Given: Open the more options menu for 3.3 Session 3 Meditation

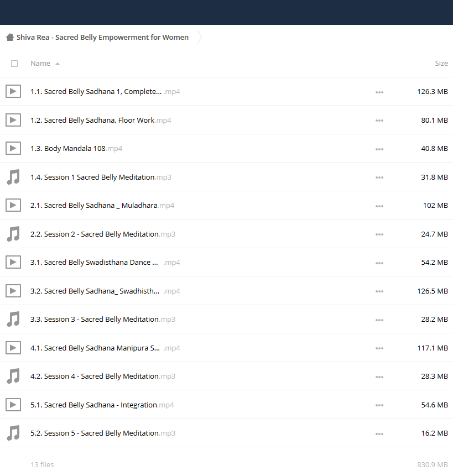Looking at the screenshot, I should (x=379, y=320).
